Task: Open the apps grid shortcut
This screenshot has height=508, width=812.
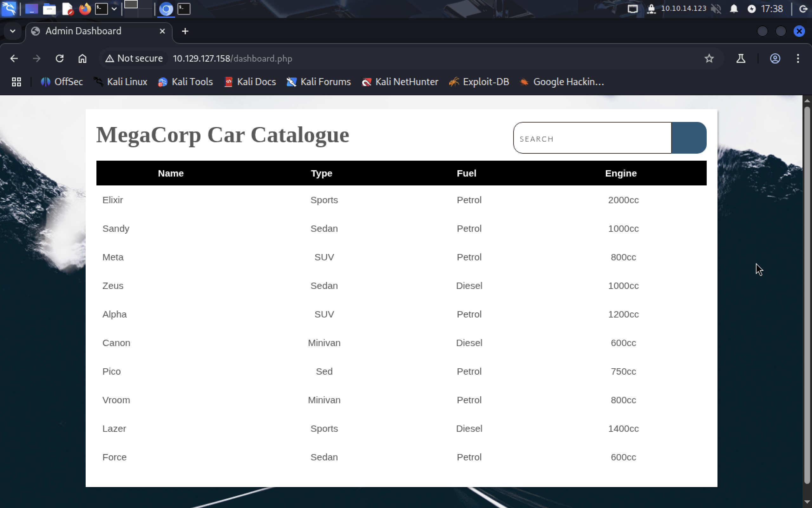Action: 16,82
